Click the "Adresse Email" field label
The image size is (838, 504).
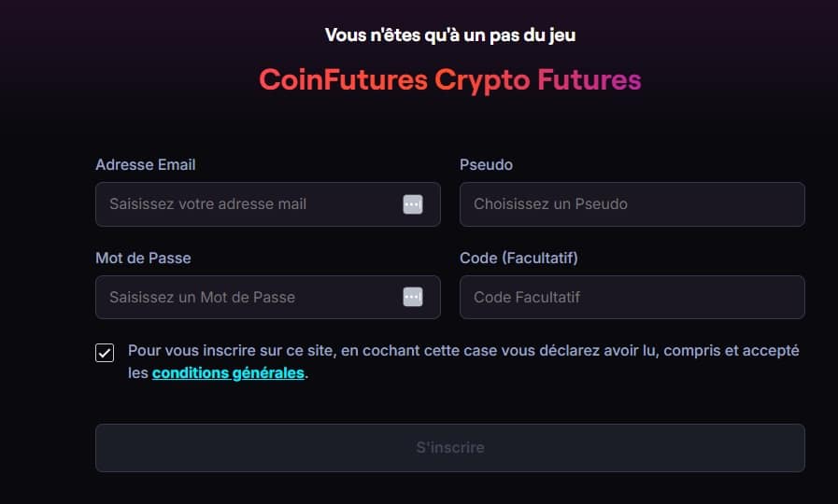click(x=146, y=165)
